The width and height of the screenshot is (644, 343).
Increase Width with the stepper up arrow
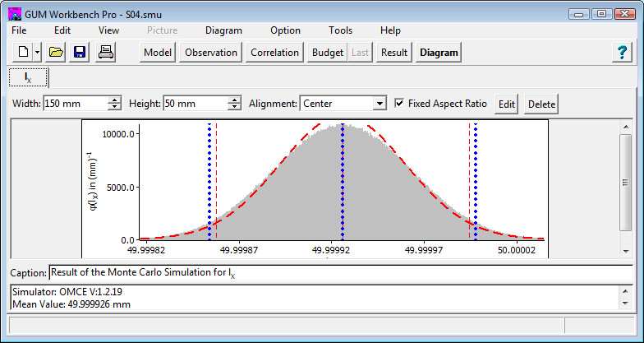(116, 100)
